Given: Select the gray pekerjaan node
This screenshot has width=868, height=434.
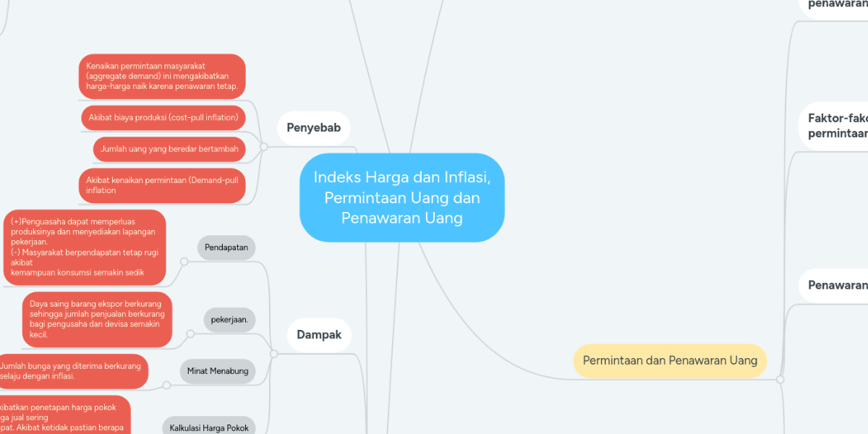Looking at the screenshot, I should click(x=229, y=319).
